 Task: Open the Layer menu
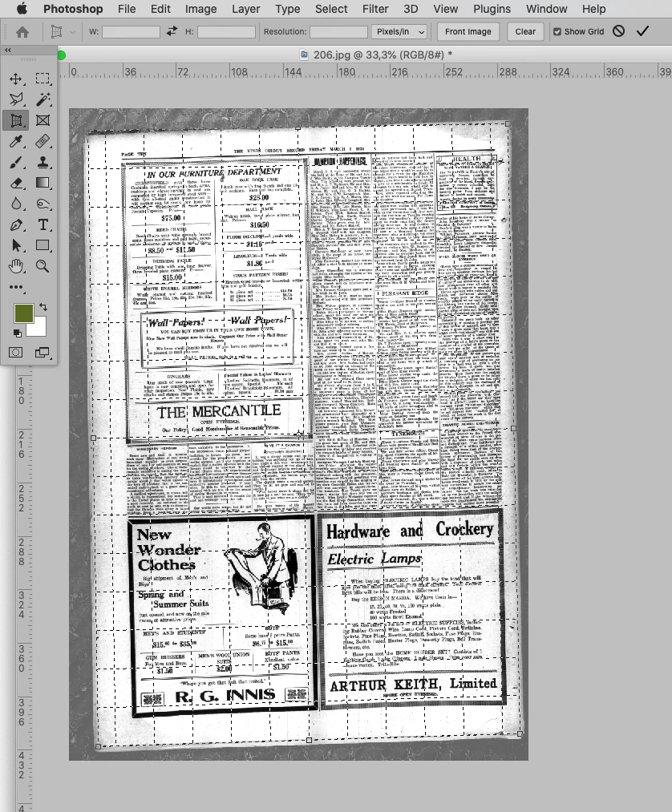coord(246,9)
